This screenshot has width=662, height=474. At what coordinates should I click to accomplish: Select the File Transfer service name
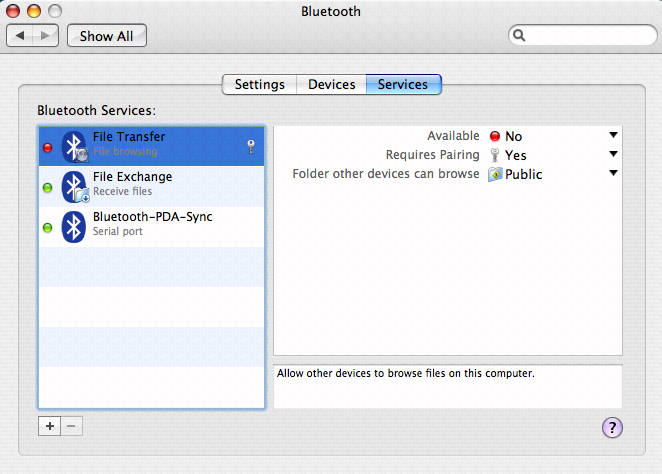[x=129, y=137]
